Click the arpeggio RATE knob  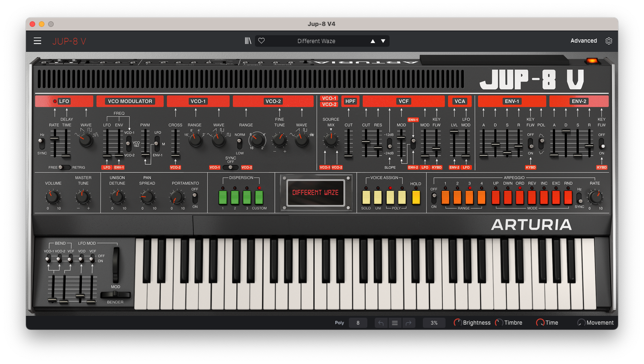pyautogui.click(x=595, y=198)
